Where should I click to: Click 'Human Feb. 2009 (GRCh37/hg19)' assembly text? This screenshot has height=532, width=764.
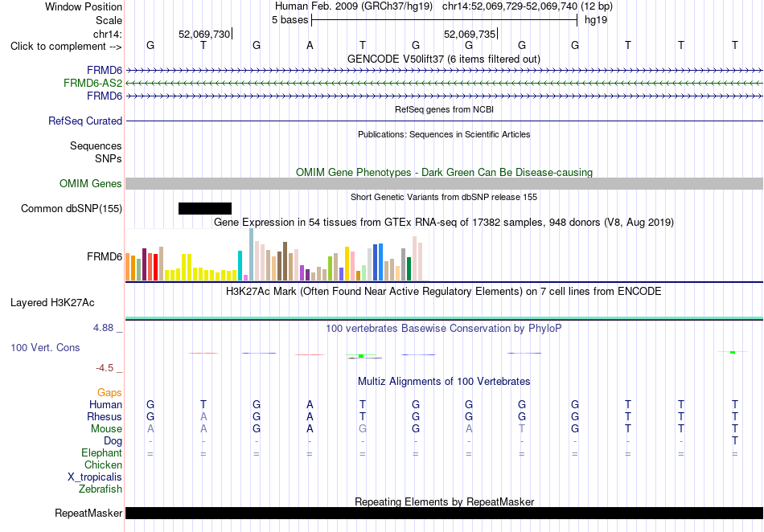[x=354, y=6]
